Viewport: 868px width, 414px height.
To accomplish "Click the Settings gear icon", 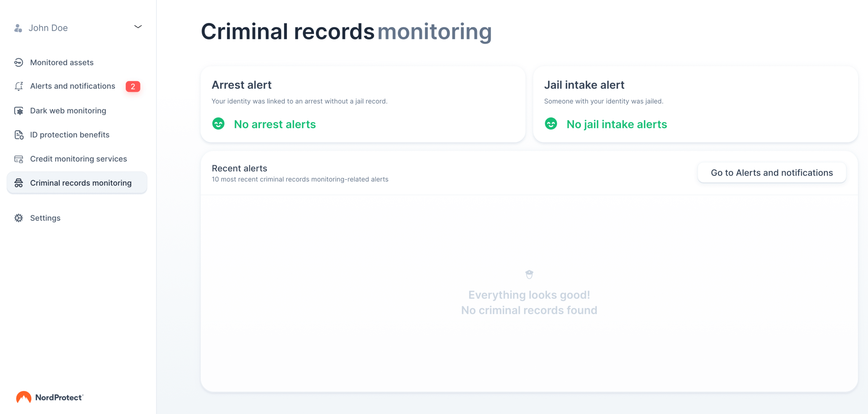I will [x=19, y=218].
